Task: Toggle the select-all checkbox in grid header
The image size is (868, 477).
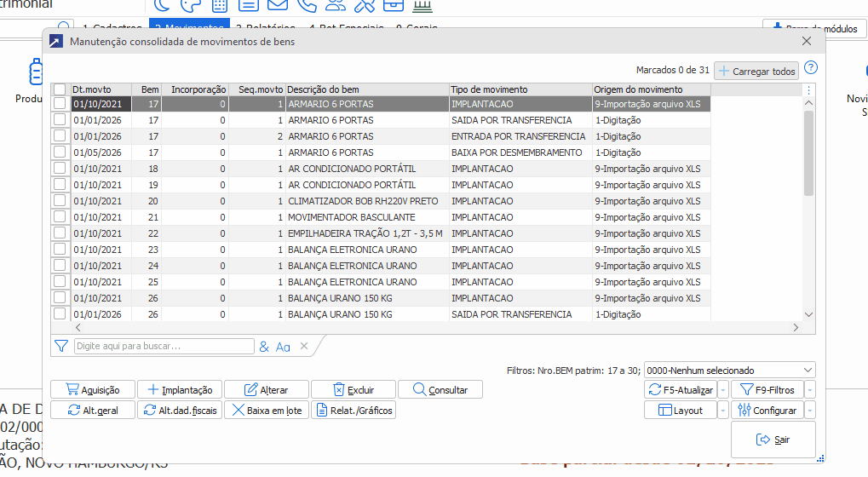Action: tap(60, 89)
